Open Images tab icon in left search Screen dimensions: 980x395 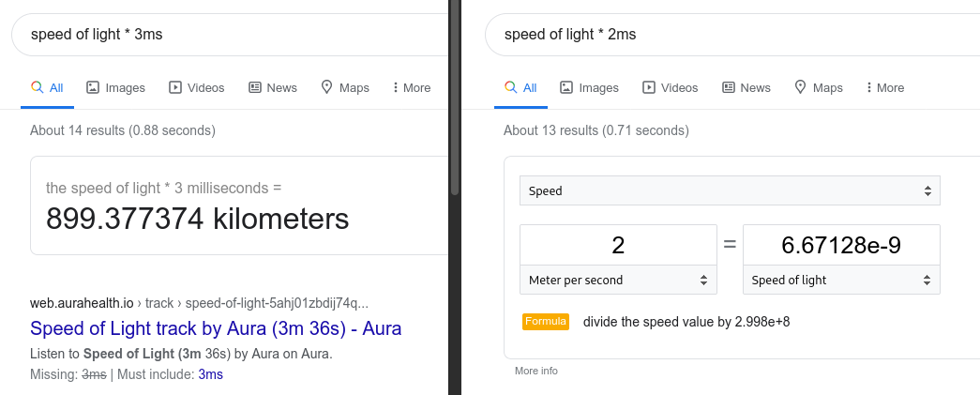(93, 87)
